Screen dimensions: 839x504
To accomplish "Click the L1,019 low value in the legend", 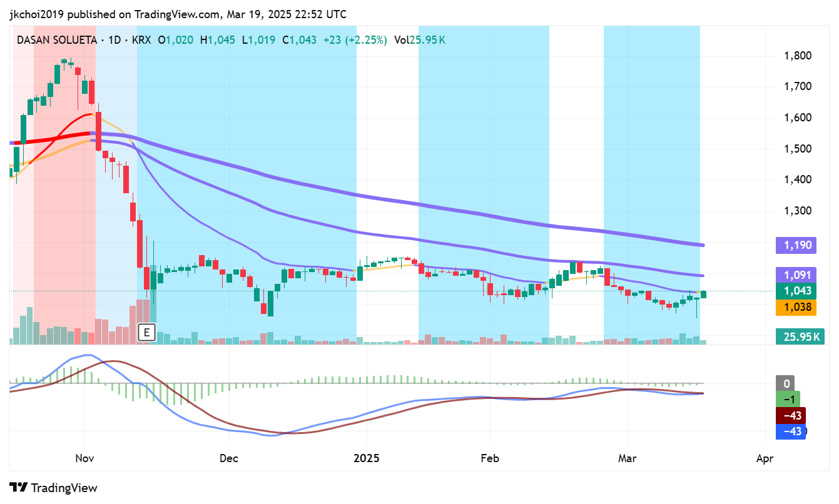I will point(258,40).
